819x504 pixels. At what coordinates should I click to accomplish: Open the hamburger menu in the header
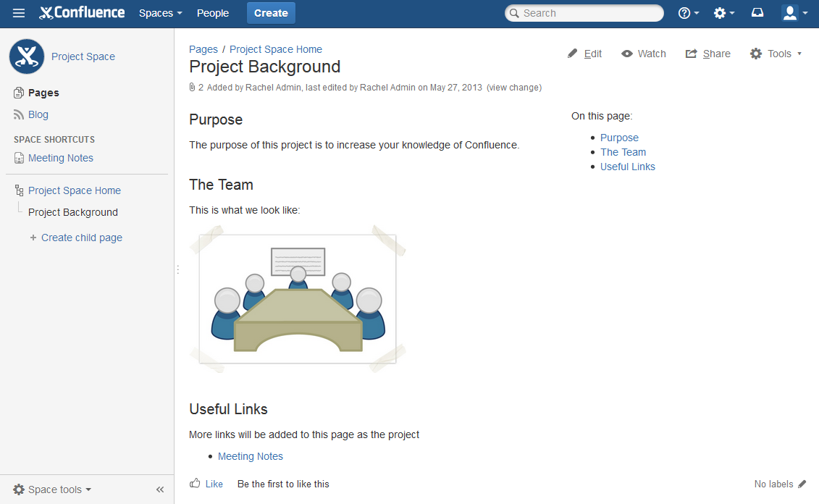pos(19,13)
